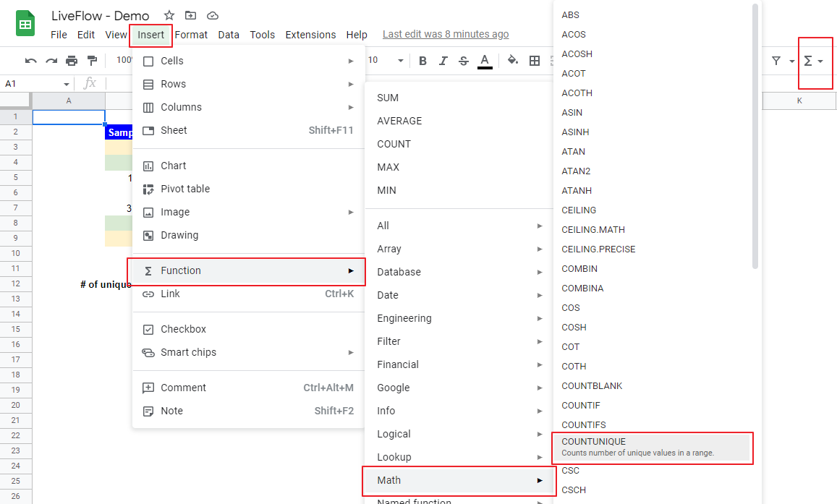Expand the Image submenu
The width and height of the screenshot is (837, 504).
(249, 212)
